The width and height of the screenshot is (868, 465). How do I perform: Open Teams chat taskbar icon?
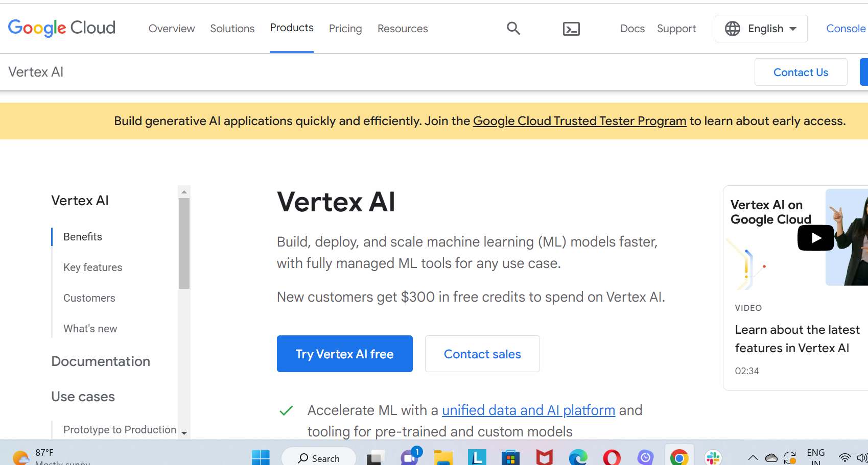[x=410, y=457]
